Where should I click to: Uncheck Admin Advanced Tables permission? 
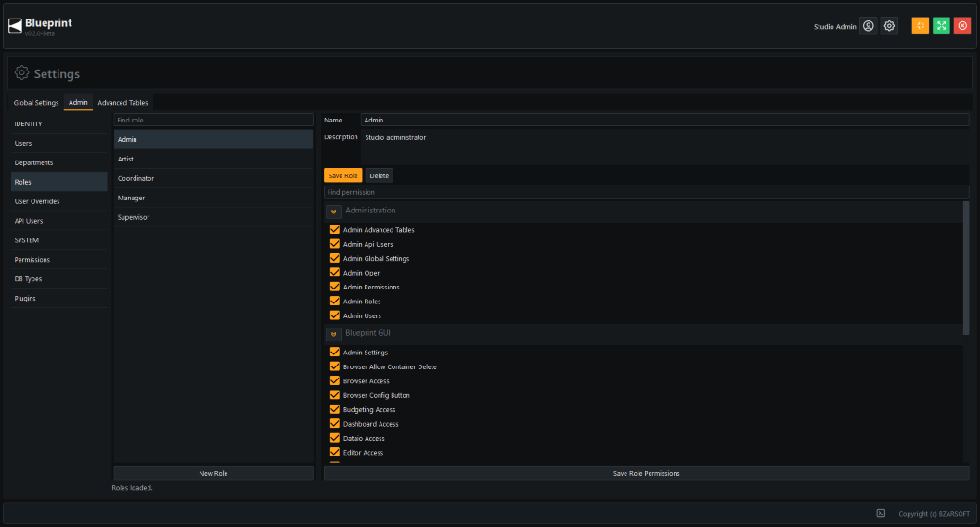[x=335, y=229]
